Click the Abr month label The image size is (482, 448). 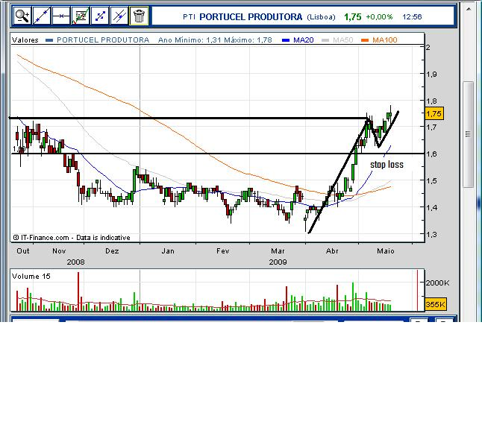point(332,251)
